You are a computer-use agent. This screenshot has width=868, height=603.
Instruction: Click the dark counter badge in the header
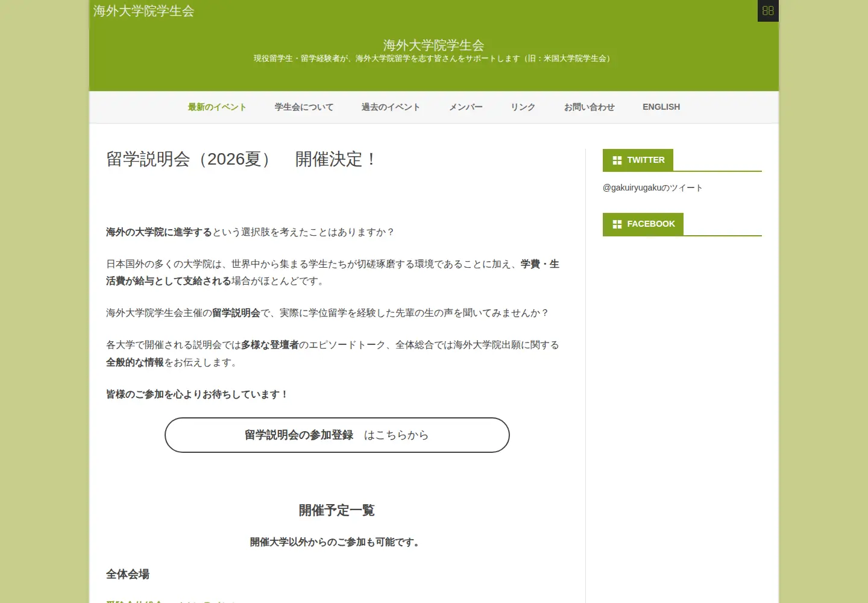pos(768,11)
